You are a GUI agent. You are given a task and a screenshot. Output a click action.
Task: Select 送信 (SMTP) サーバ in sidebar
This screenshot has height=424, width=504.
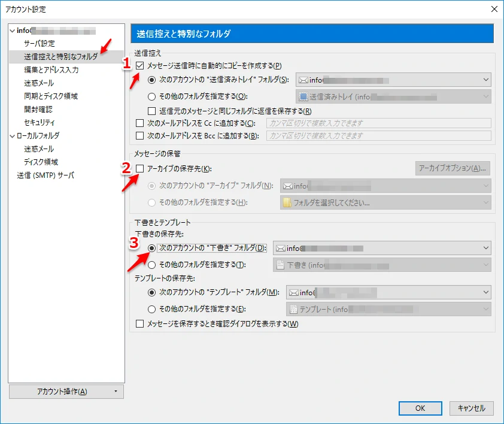pos(45,175)
